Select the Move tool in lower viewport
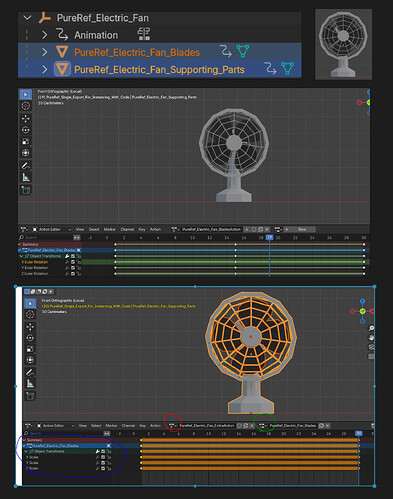The width and height of the screenshot is (393, 499). pos(30,327)
